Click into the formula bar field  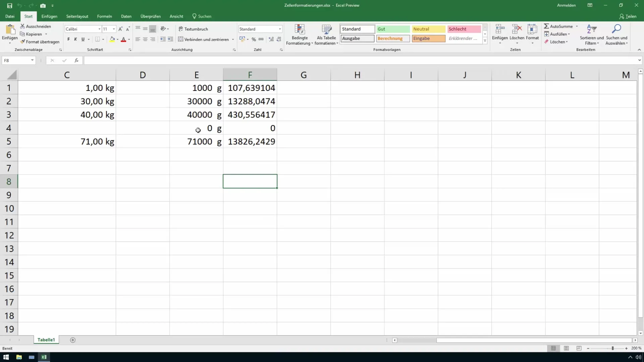pos(361,60)
